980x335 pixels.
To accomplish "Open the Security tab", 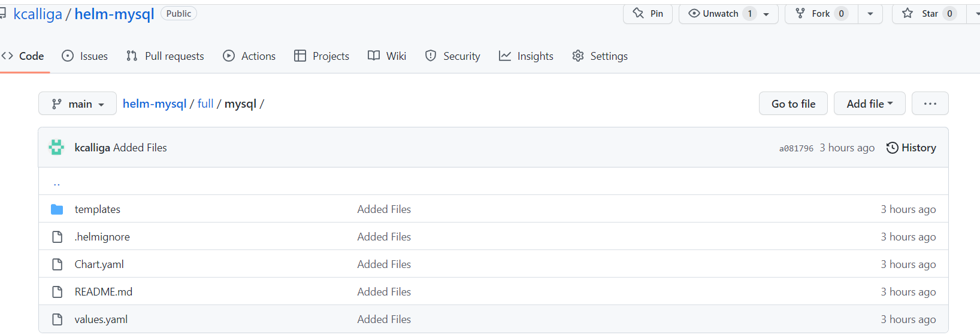I will [x=453, y=56].
